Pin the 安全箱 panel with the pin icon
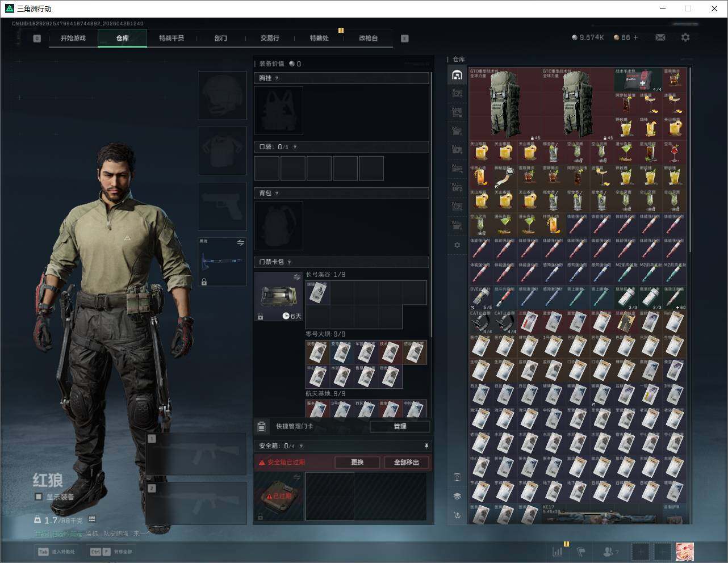 click(426, 446)
